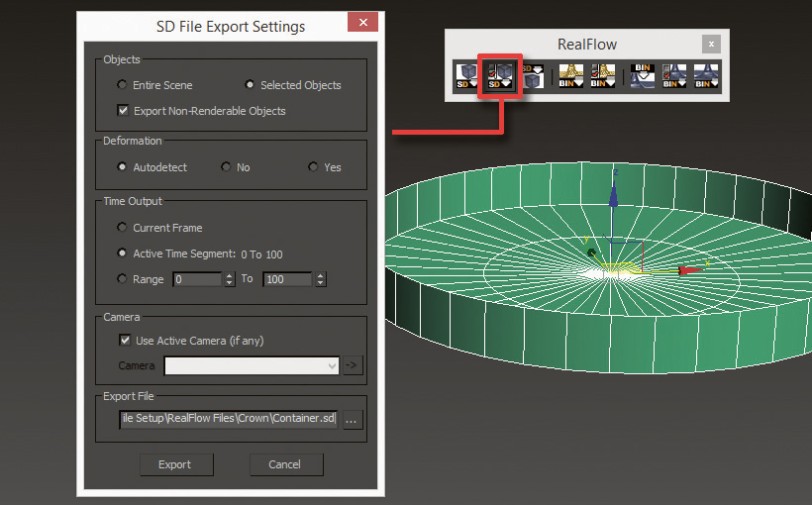Viewport: 812px width, 505px height.
Task: Click the first SD cube export icon in RealFlow toolbar
Action: click(467, 76)
